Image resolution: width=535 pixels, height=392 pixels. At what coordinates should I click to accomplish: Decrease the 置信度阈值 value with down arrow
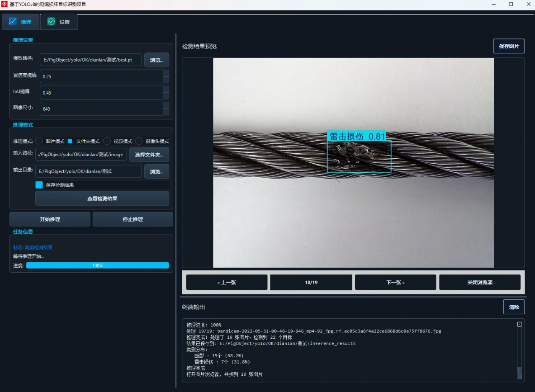(166, 80)
